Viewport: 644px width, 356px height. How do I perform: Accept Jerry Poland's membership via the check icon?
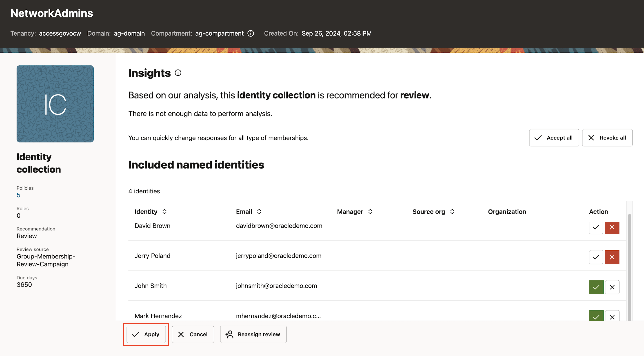coord(596,257)
